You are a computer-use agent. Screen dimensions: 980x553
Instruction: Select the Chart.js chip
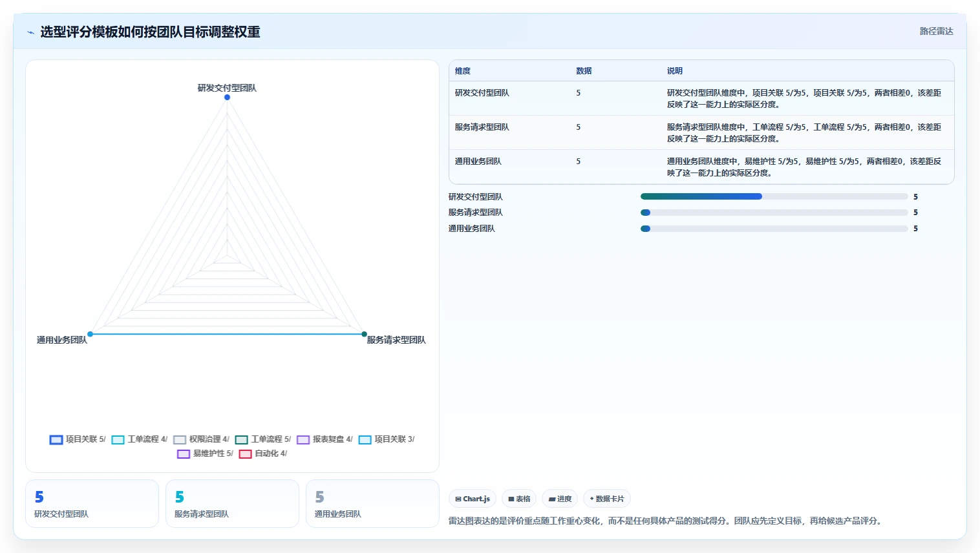coord(473,499)
